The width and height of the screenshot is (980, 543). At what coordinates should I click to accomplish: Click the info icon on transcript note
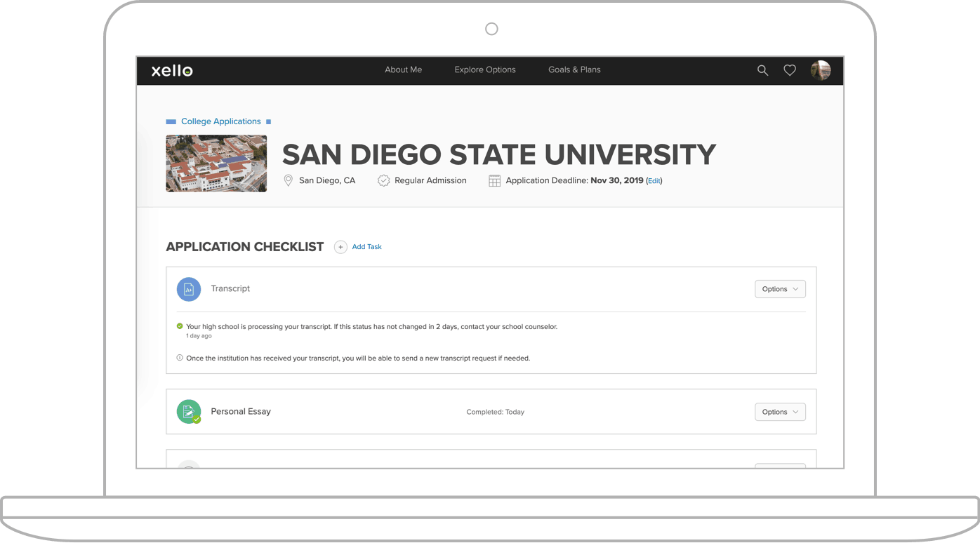pyautogui.click(x=180, y=358)
